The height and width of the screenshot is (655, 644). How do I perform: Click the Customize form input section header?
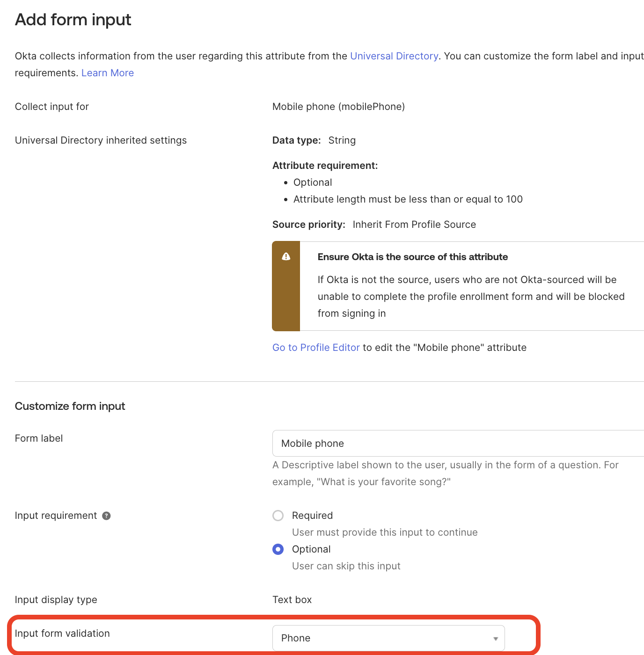(70, 406)
